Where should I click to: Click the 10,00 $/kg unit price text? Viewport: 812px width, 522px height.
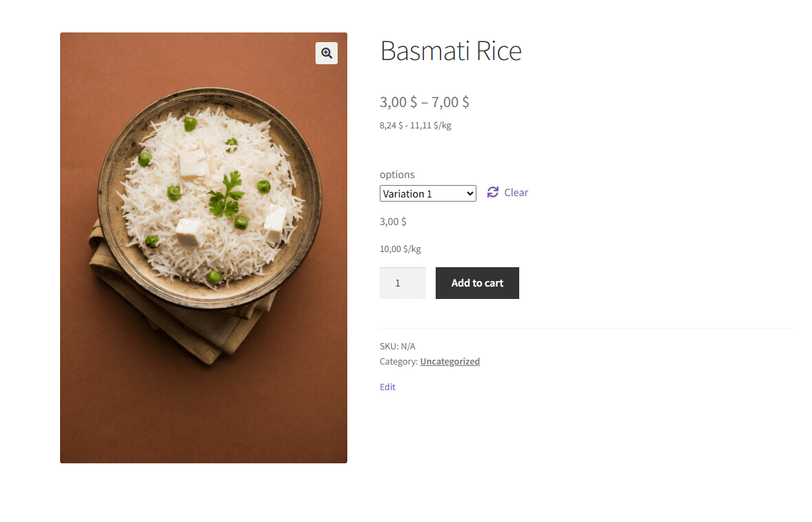(x=400, y=249)
